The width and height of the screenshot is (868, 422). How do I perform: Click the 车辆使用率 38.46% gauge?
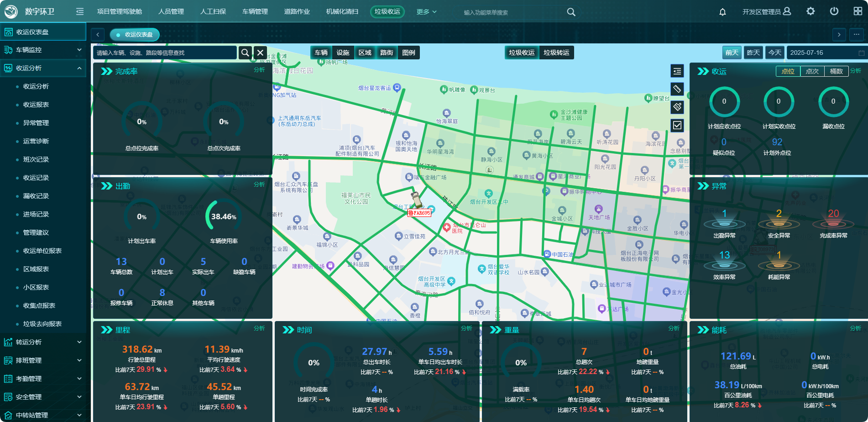click(x=224, y=216)
